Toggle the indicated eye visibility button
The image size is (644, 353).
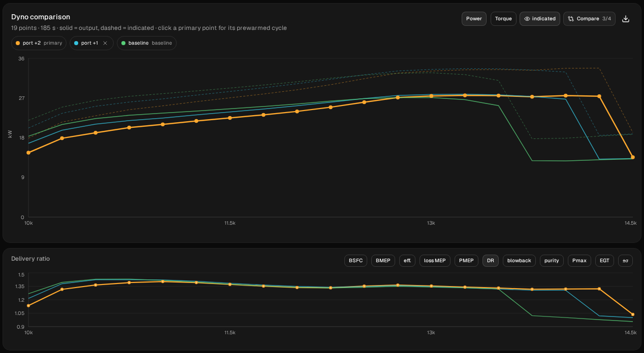(540, 19)
